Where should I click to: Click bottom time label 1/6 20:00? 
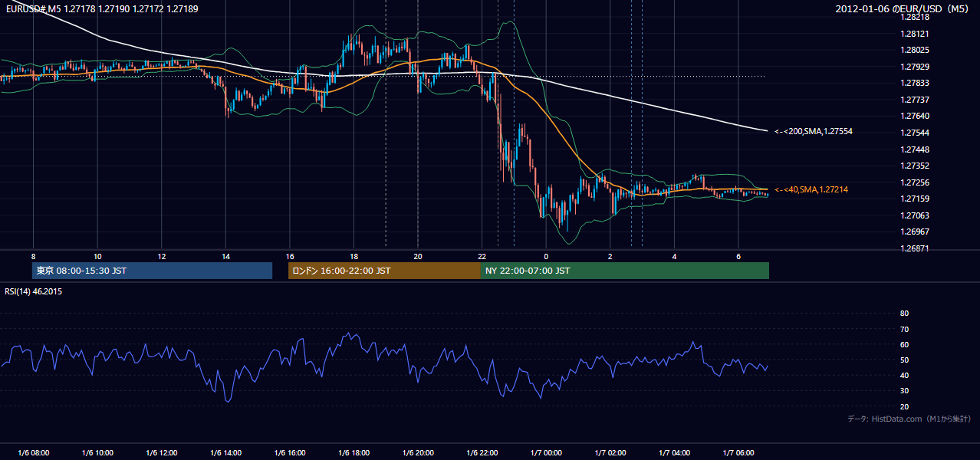point(417,452)
